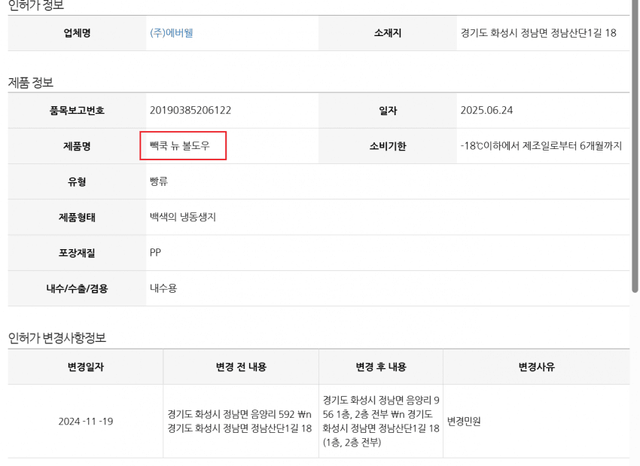The height and width of the screenshot is (466, 640).
Task: Select the 빵류 type value
Action: click(160, 182)
